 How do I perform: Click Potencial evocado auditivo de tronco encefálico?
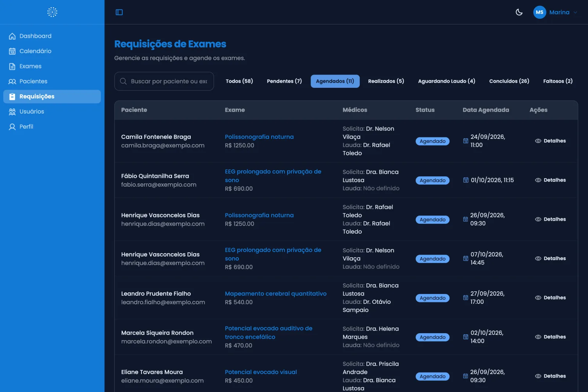point(269,332)
